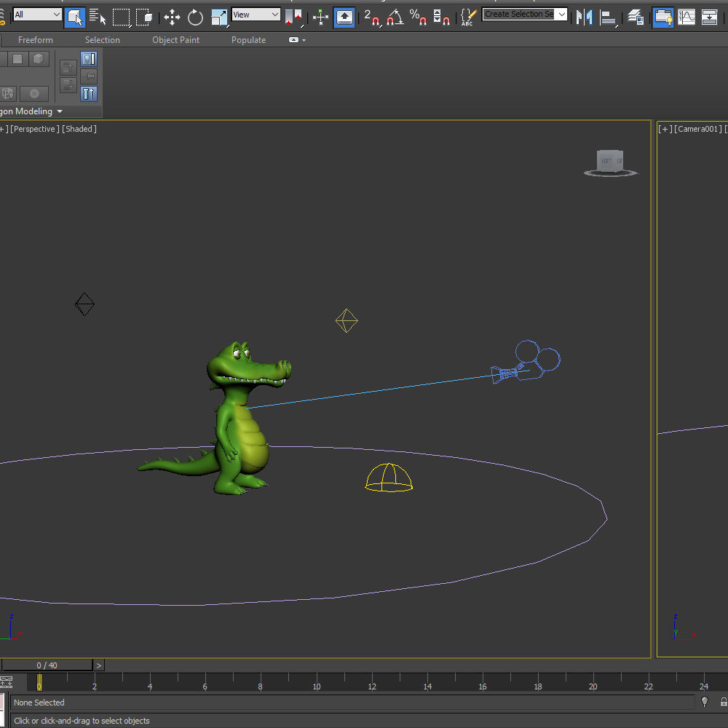Click frame 12 on the timeline
Viewport: 728px width, 728px height.
click(372, 686)
